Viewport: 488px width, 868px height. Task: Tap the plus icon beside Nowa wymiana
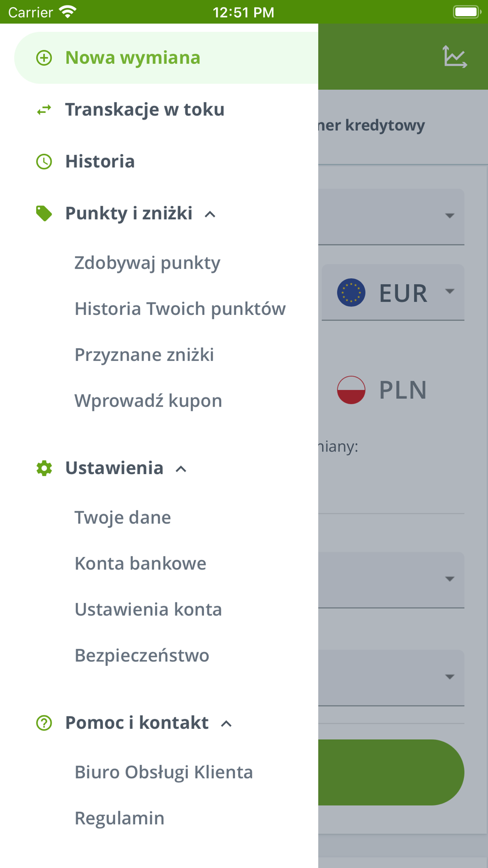(44, 58)
